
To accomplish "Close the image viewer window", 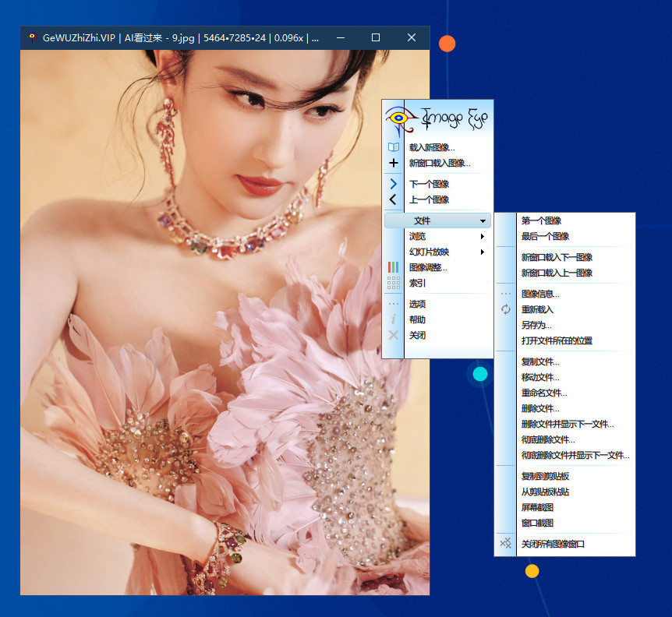I will tap(412, 37).
